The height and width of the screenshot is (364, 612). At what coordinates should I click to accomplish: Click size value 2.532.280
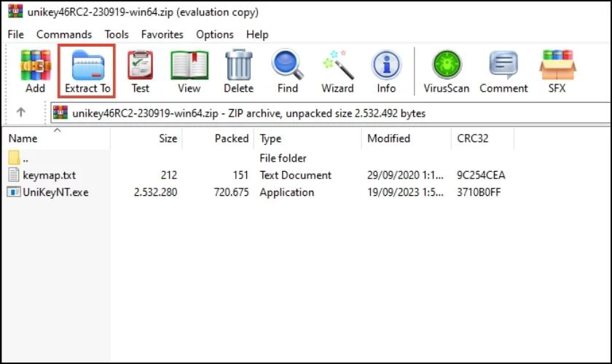(x=155, y=192)
